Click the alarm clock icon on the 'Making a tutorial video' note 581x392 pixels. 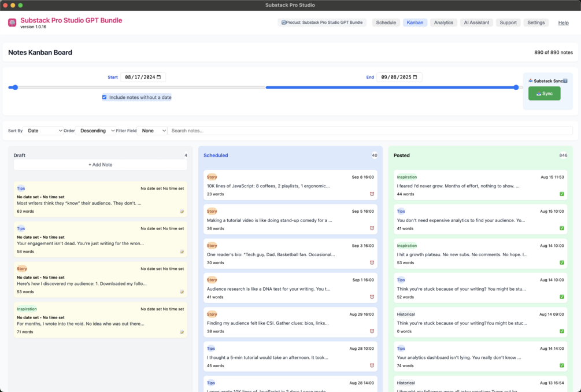click(x=372, y=228)
